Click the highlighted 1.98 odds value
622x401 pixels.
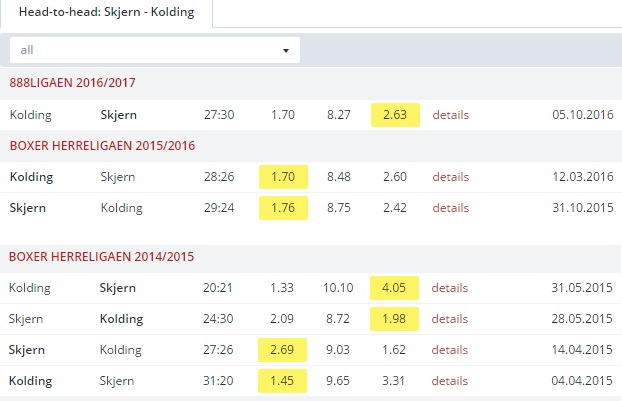click(x=395, y=319)
